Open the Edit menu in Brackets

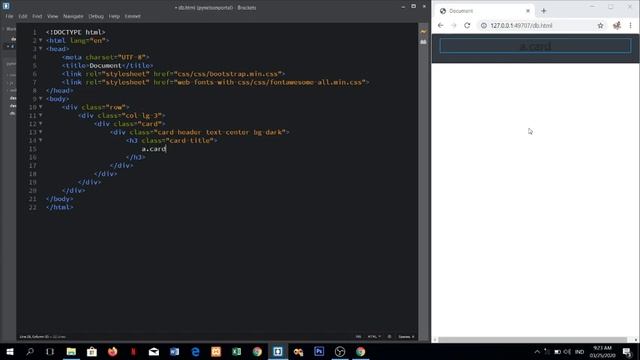click(23, 16)
